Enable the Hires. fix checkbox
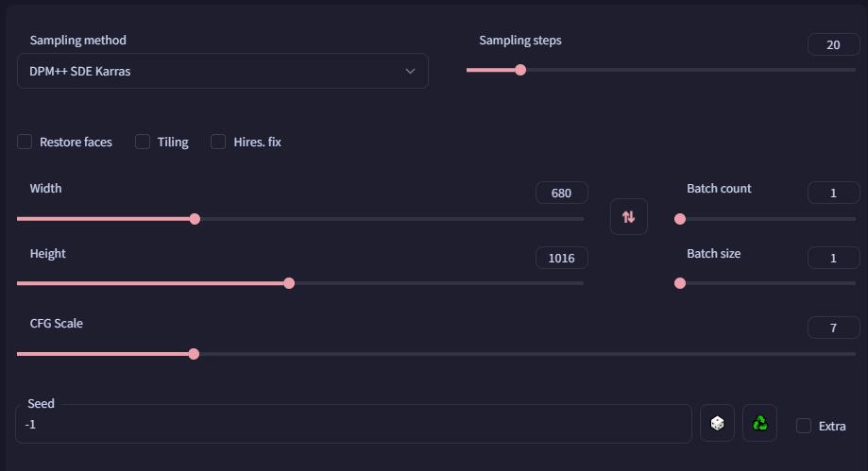The width and height of the screenshot is (868, 471). click(218, 142)
